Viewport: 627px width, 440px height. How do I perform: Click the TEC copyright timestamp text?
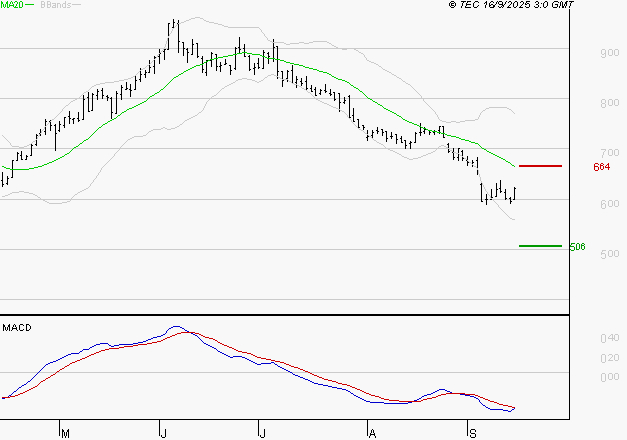pos(512,5)
